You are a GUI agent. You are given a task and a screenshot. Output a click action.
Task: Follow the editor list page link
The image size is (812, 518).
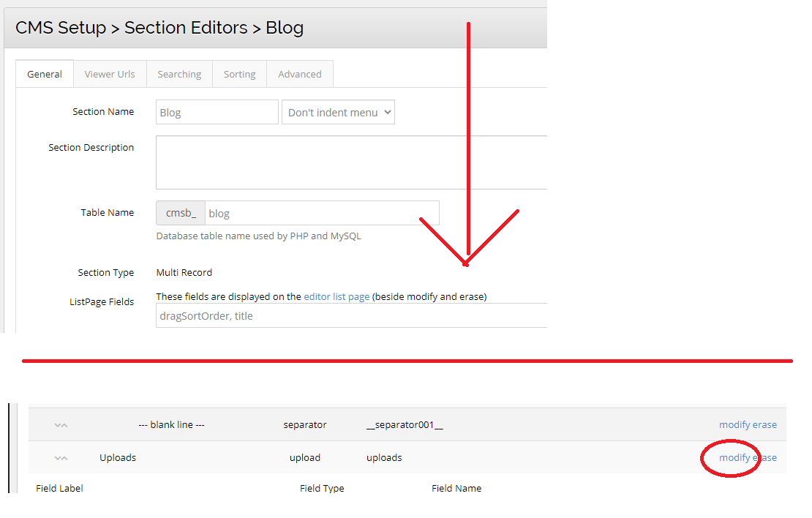click(337, 296)
